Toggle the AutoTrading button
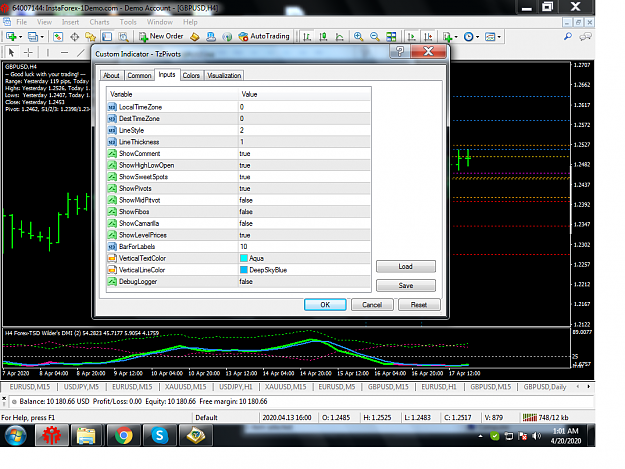625x469 pixels. click(264, 37)
